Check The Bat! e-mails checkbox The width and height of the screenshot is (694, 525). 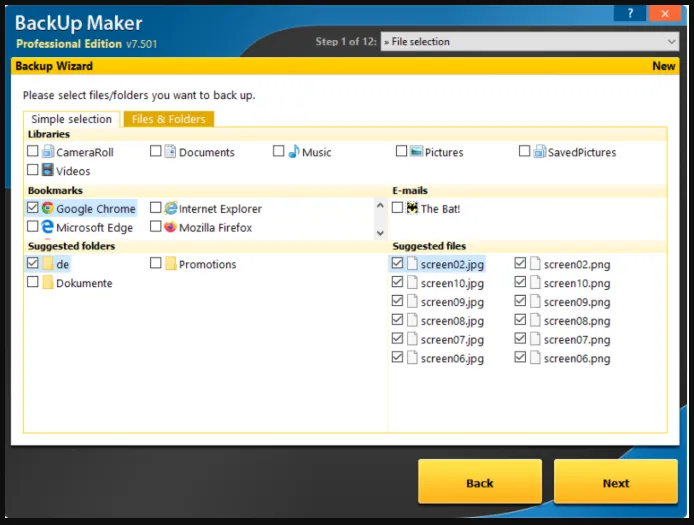(397, 208)
